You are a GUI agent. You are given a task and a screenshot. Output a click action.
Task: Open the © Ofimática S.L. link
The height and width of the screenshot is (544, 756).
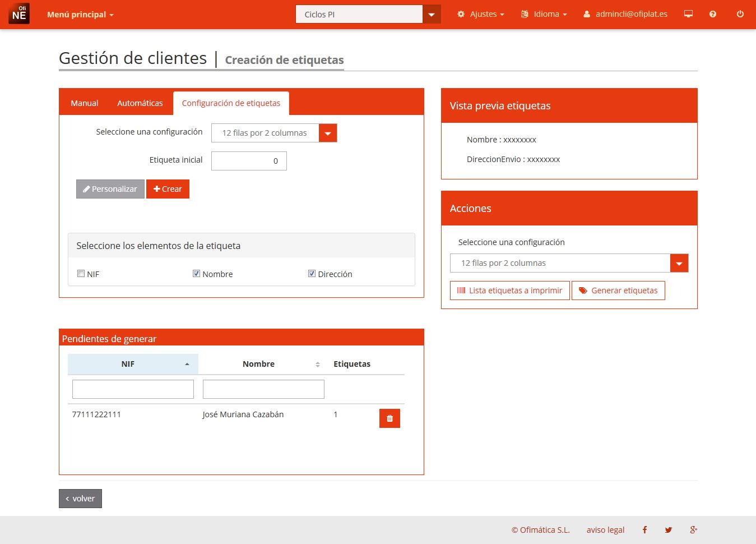[540, 530]
